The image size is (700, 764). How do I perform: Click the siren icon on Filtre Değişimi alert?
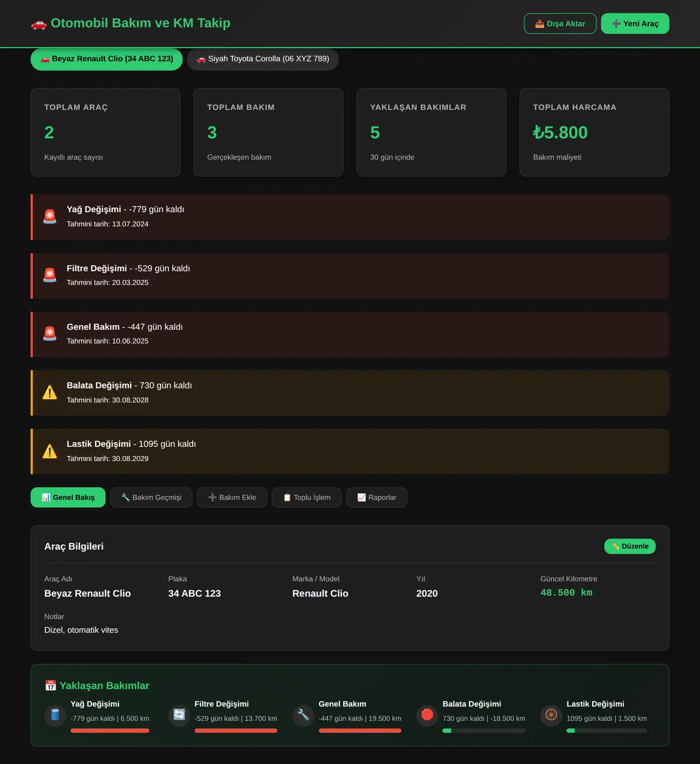[50, 275]
